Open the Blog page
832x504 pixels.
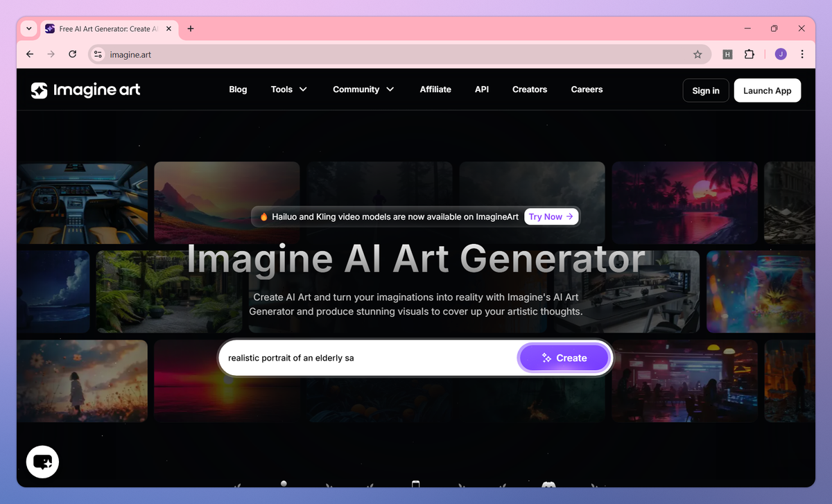coord(238,89)
